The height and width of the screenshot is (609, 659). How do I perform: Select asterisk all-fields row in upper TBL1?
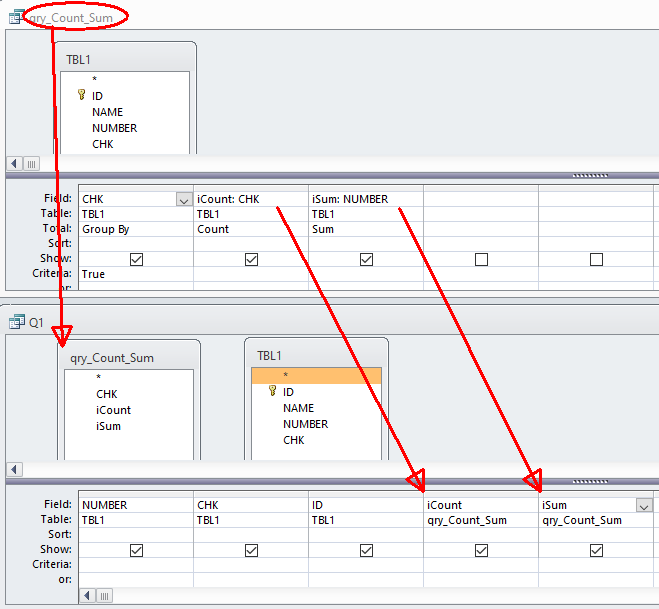pyautogui.click(x=125, y=79)
